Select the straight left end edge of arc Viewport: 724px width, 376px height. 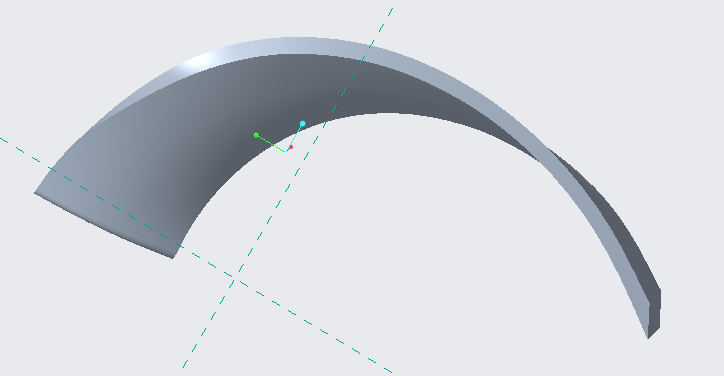[x=103, y=226]
